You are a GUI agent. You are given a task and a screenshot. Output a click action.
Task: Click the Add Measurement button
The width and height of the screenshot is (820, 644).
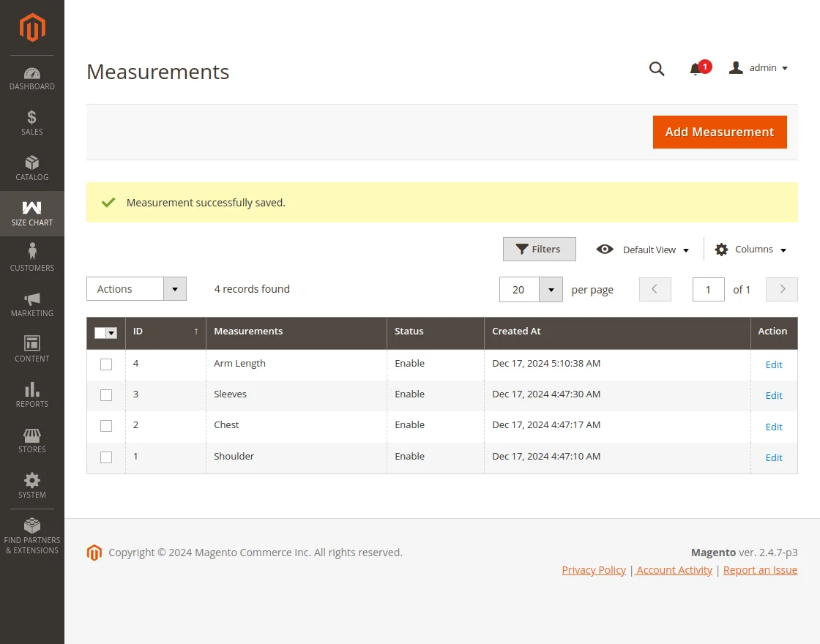coord(719,132)
